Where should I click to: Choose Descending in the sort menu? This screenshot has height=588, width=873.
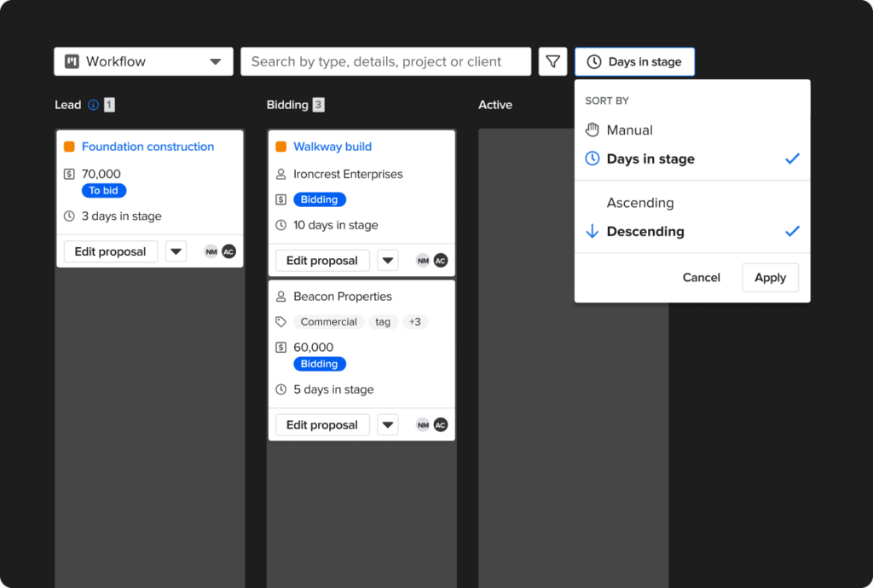pyautogui.click(x=645, y=231)
